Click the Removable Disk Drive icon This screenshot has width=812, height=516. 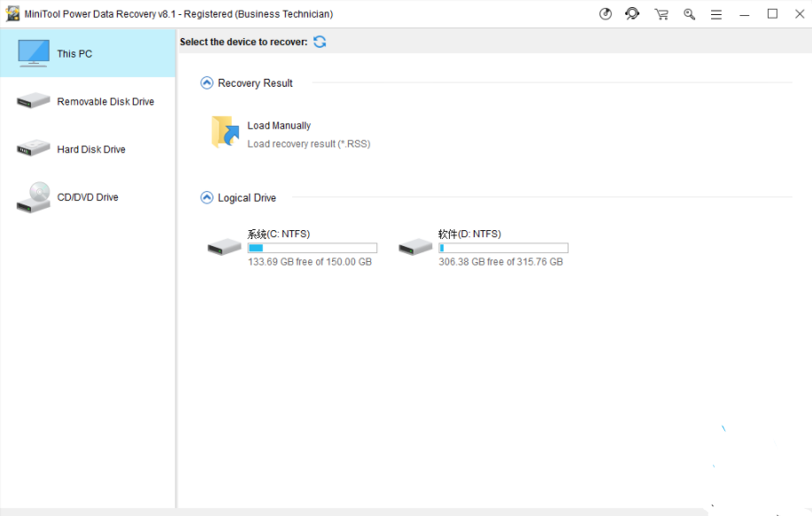33,100
